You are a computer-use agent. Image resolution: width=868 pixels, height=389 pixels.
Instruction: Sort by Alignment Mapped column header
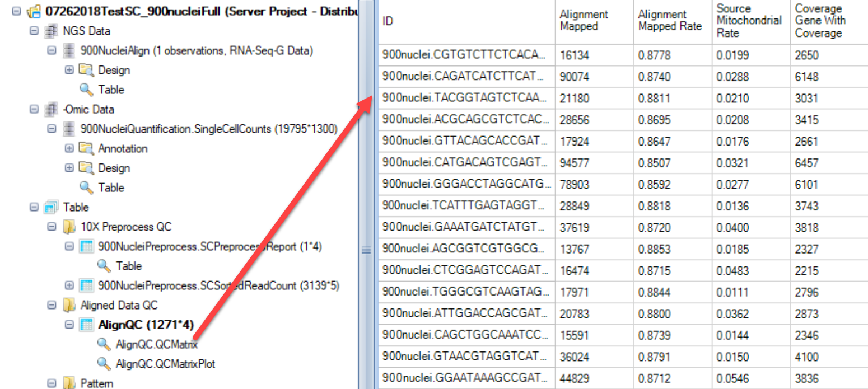[594, 22]
